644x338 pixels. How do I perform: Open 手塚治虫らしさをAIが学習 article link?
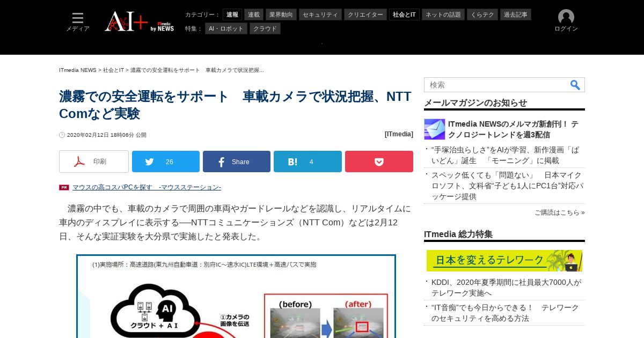click(505, 155)
